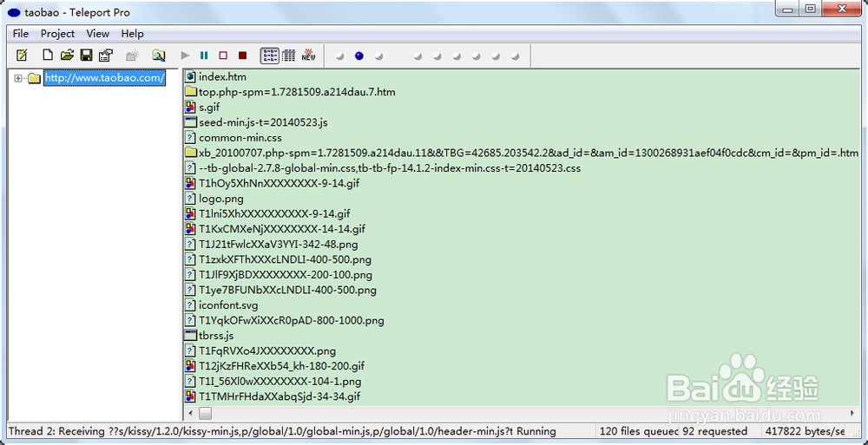
Task: Click the horizontal scrollbar thumb
Action: coord(206,413)
